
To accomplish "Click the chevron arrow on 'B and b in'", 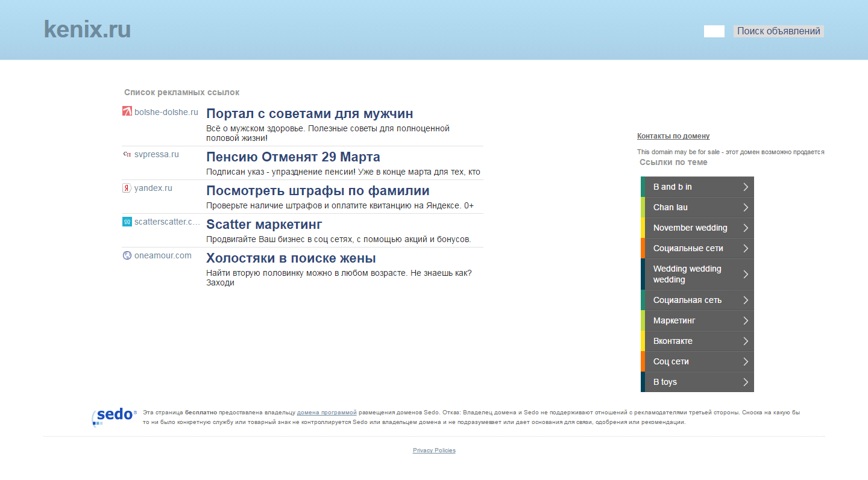I will 746,187.
